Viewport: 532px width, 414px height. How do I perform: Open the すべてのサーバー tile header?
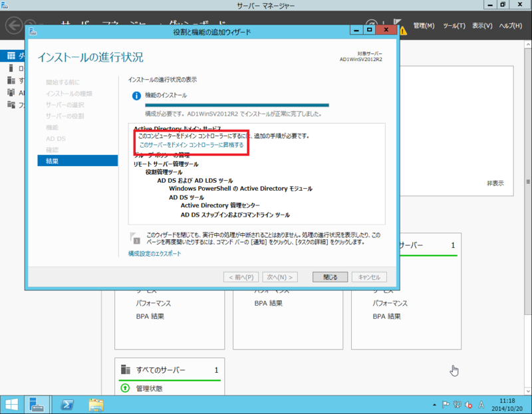[170, 369]
